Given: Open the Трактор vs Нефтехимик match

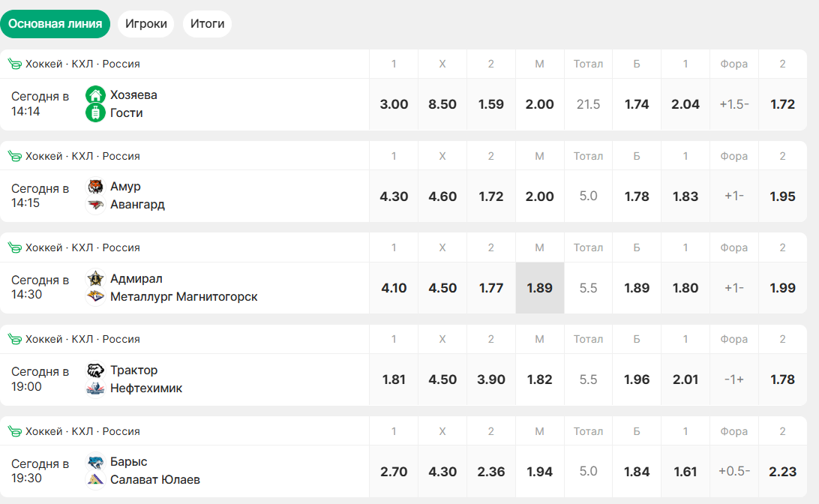Looking at the screenshot, I should tap(134, 379).
